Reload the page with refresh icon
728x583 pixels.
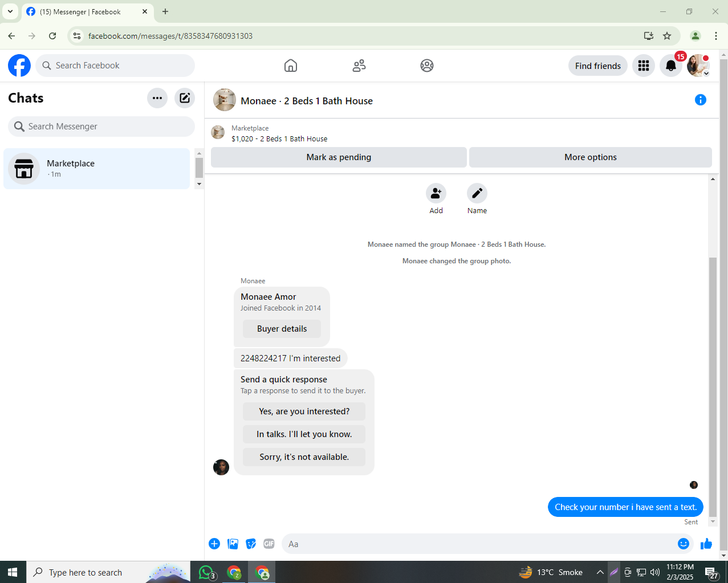[x=52, y=36]
